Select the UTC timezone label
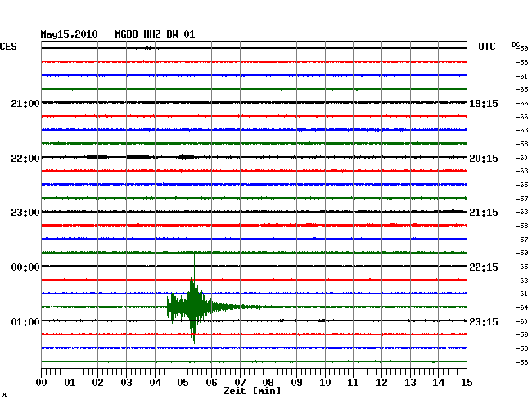The height and width of the screenshot is (404, 532). [x=486, y=47]
